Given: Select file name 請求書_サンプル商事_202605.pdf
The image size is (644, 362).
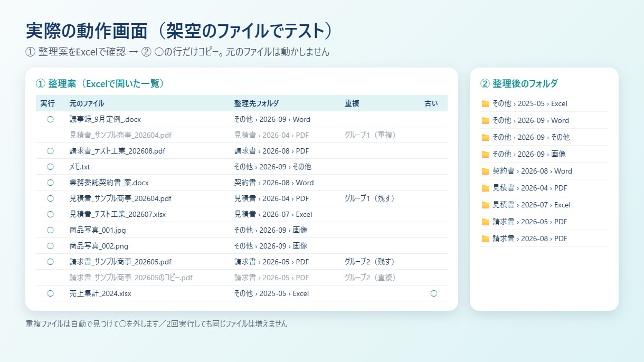Looking at the screenshot, I should pos(120,262).
